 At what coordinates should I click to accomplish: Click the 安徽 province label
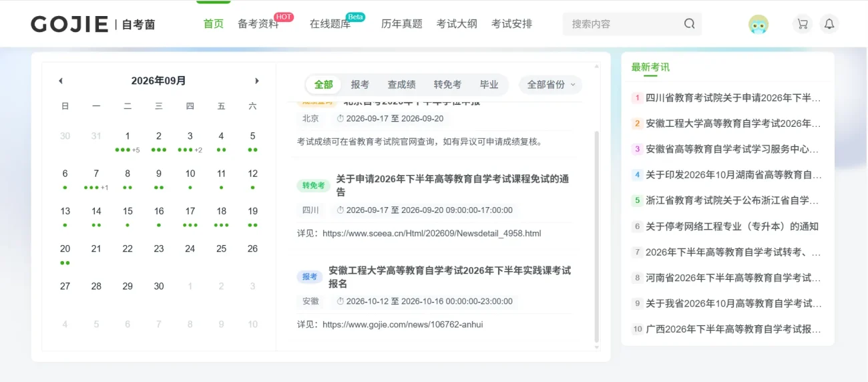pos(310,301)
